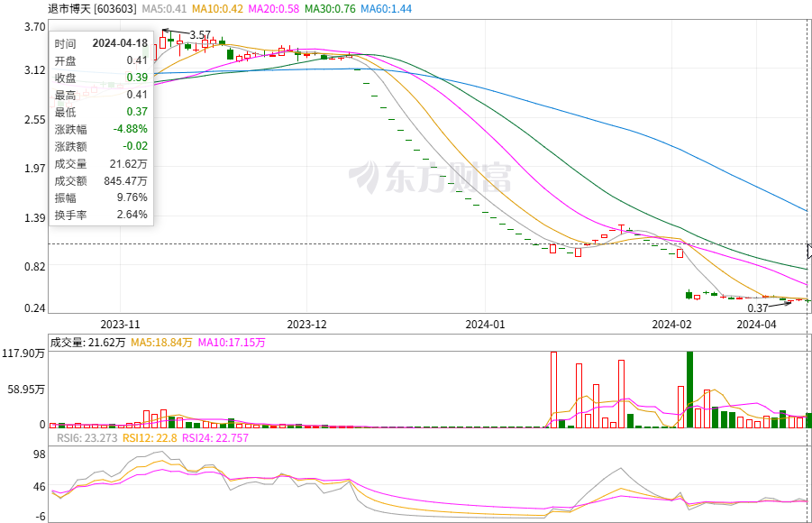Click the RSI12: 22.8 indicator label

point(151,438)
